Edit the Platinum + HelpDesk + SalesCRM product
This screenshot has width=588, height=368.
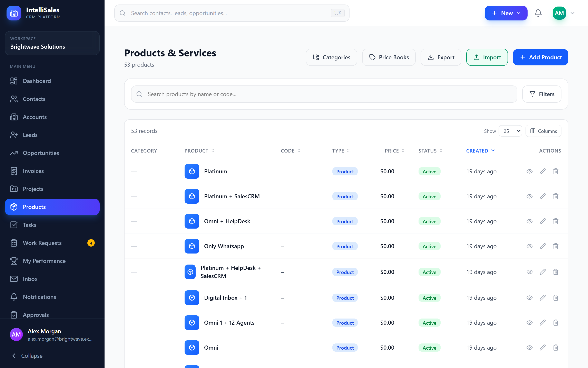tap(542, 272)
